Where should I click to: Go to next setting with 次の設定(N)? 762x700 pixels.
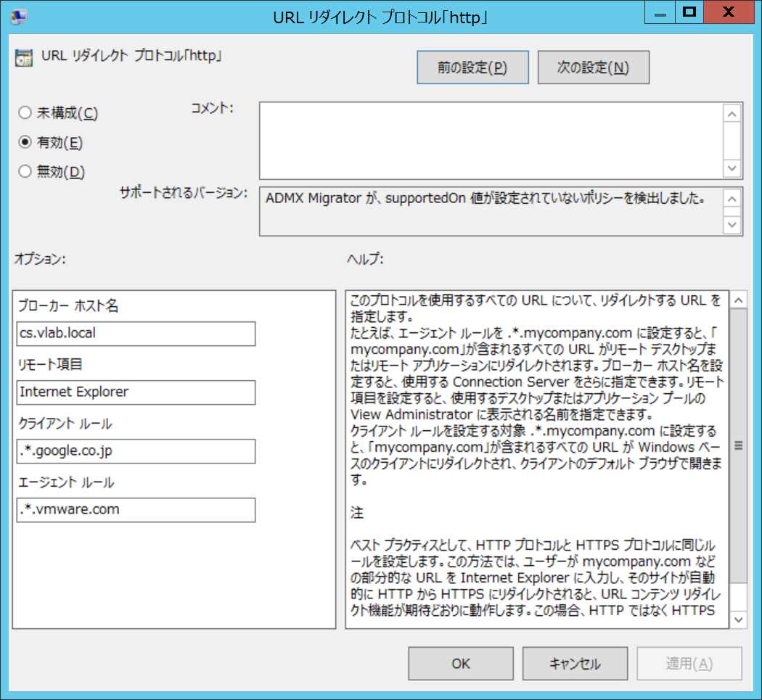(x=594, y=67)
